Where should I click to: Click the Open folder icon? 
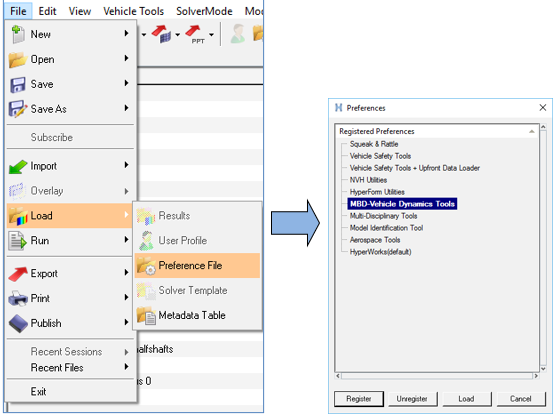[17, 59]
